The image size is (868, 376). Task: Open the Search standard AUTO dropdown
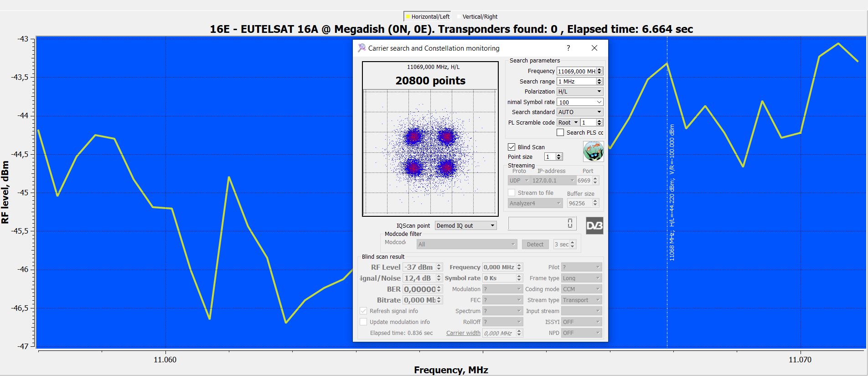pos(580,112)
